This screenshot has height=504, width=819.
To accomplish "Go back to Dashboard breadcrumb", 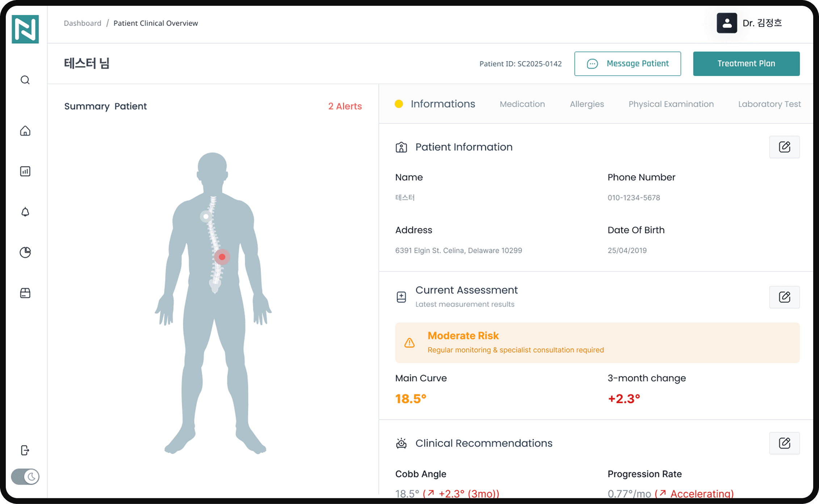I will pos(83,23).
